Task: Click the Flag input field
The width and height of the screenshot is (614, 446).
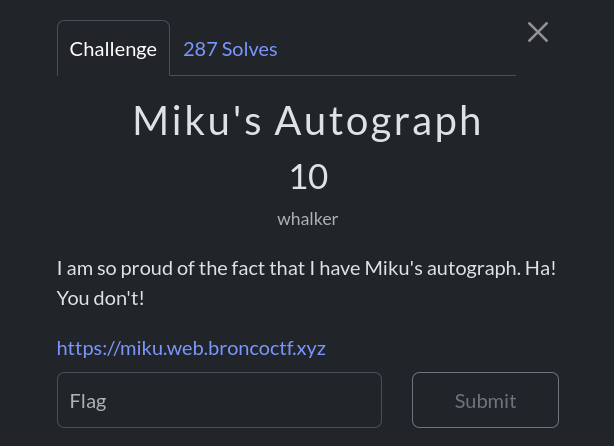Action: [219, 401]
